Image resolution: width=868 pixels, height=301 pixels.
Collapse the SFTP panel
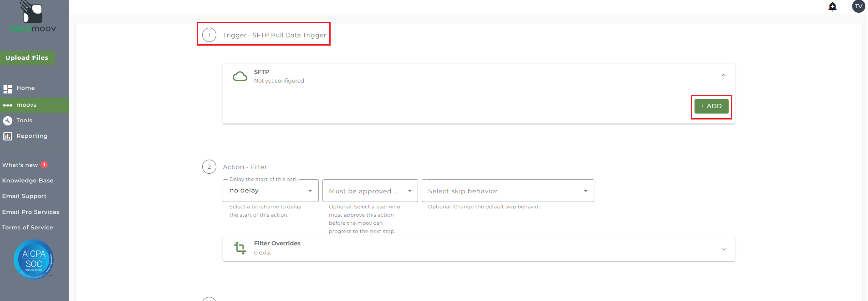tap(724, 75)
